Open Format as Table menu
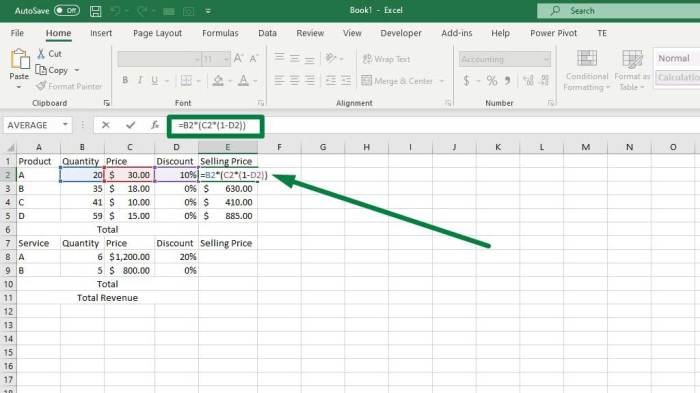Image resolution: width=700 pixels, height=393 pixels. [632, 70]
